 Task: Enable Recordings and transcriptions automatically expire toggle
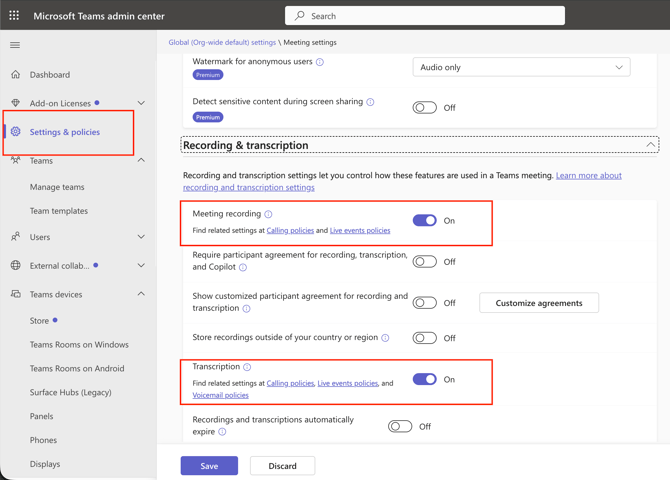tap(400, 426)
